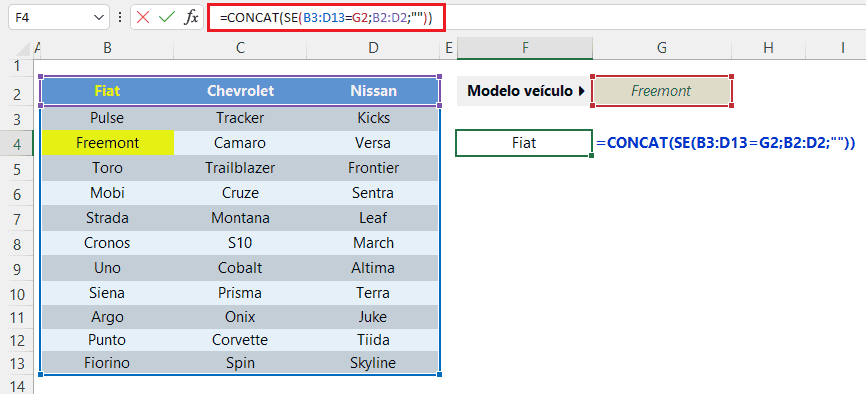
Task: Select the Spin cell
Action: pyautogui.click(x=240, y=363)
